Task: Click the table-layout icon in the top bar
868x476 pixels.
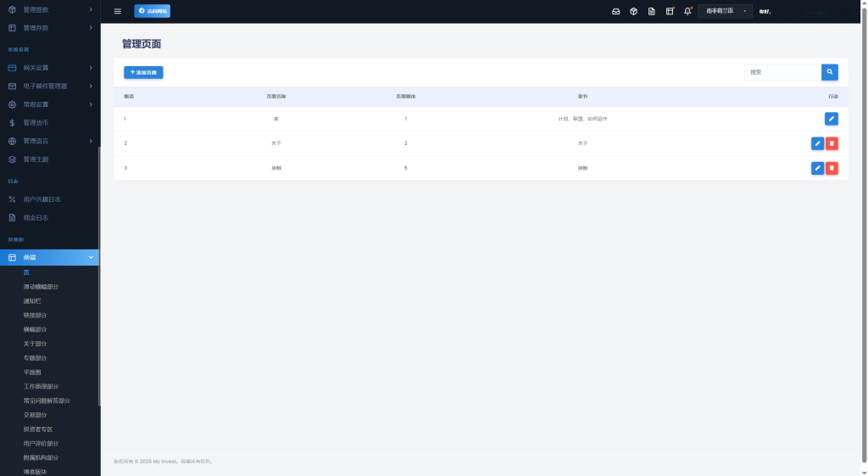Action: pos(670,11)
